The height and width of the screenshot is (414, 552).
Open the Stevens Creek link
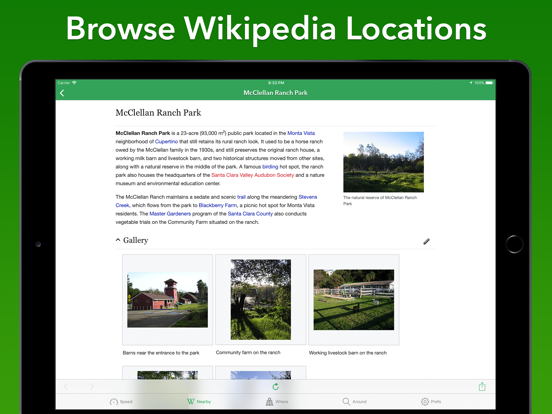coord(308,197)
